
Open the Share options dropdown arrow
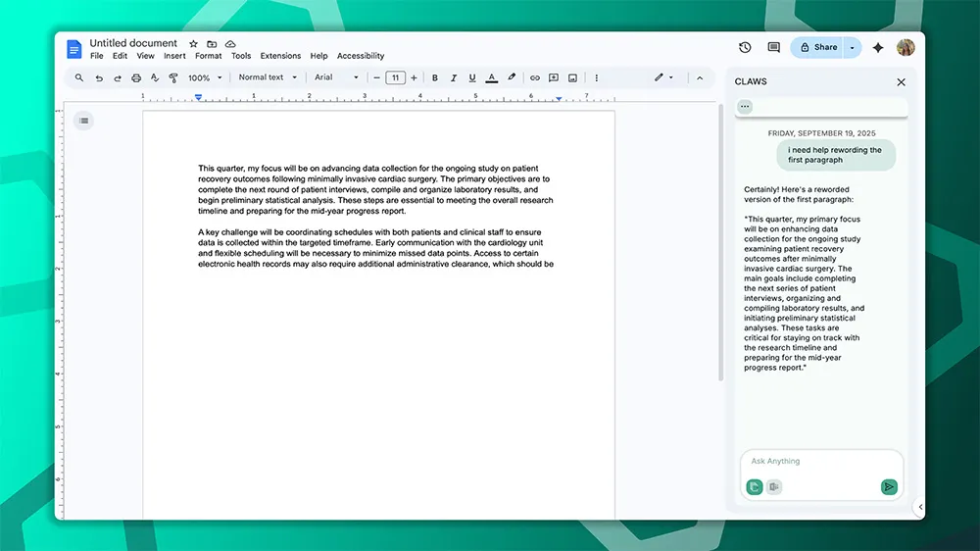[x=852, y=47]
